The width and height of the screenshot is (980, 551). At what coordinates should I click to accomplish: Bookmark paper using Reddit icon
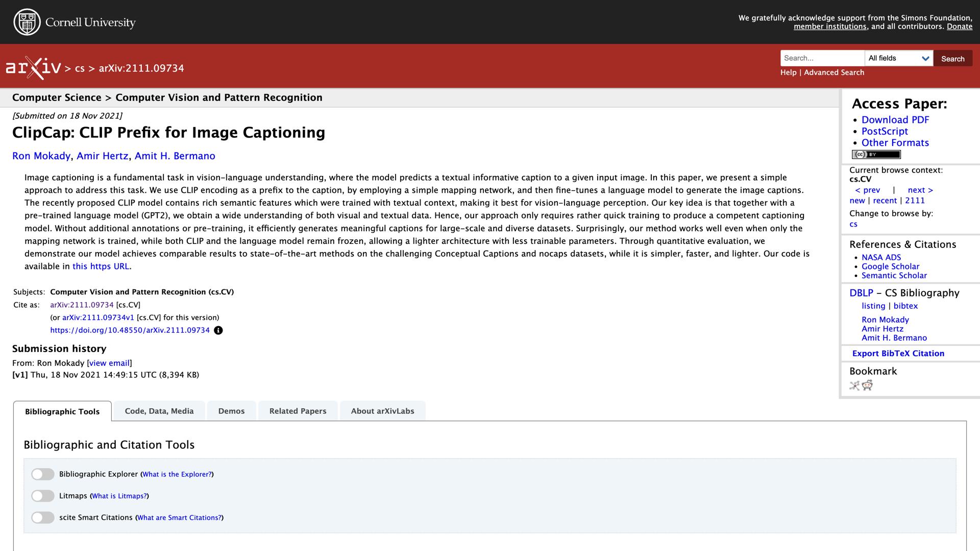[x=867, y=386]
